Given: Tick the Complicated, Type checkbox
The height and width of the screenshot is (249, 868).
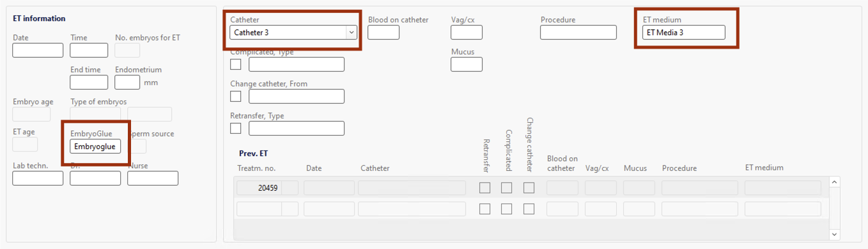Looking at the screenshot, I should click(x=236, y=64).
